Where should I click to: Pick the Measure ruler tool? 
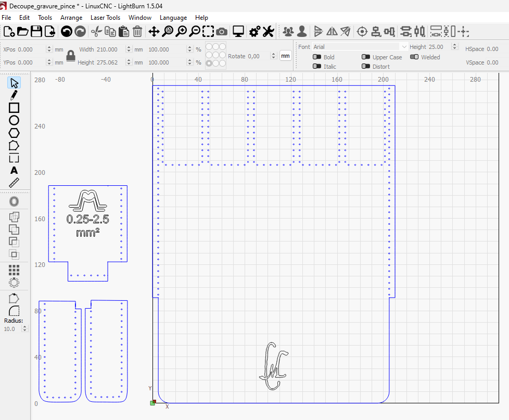[14, 183]
